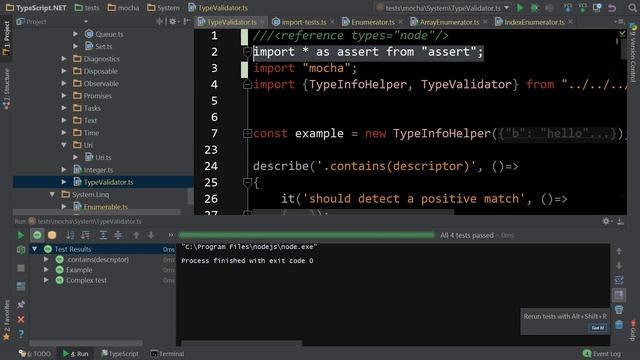This screenshot has width=640, height=360.
Task: Expand the Complex test suite
Action: 46,280
